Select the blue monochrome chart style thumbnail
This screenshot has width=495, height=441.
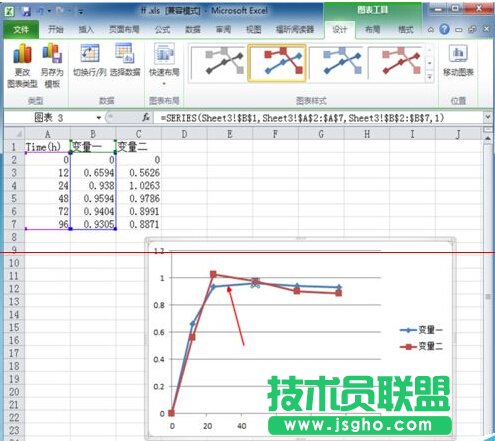[337, 63]
